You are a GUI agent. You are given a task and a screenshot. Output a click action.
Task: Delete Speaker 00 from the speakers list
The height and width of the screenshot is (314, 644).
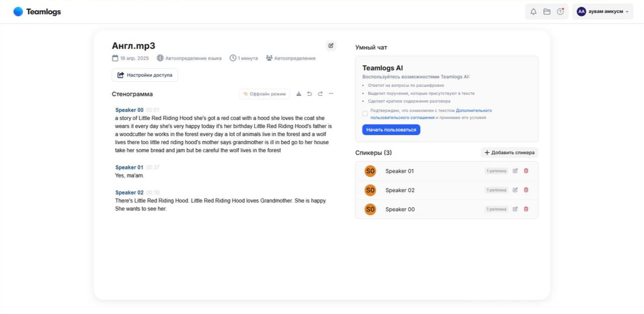[526, 209]
